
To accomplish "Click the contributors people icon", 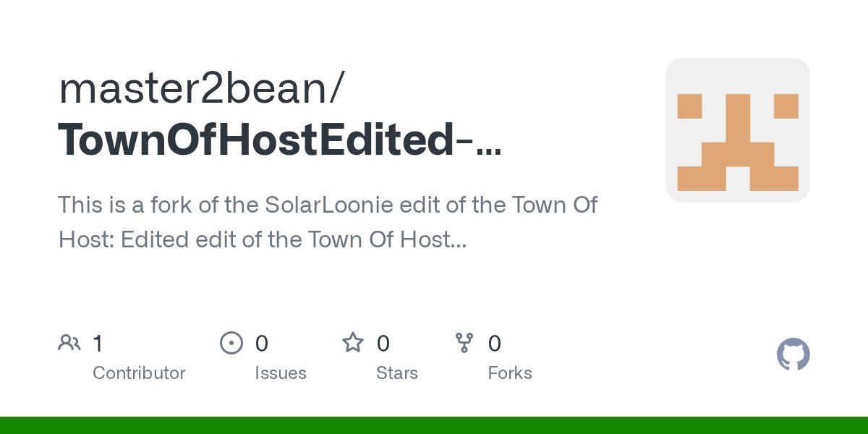I will [x=69, y=343].
